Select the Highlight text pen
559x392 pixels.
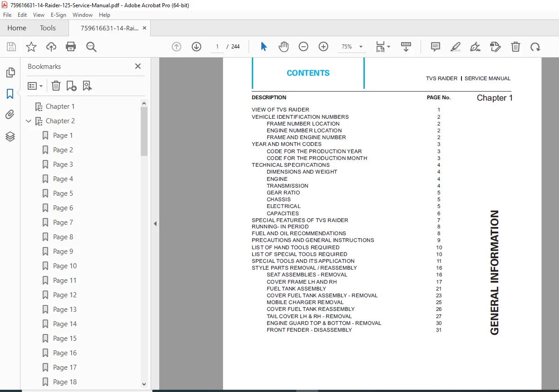pyautogui.click(x=456, y=47)
